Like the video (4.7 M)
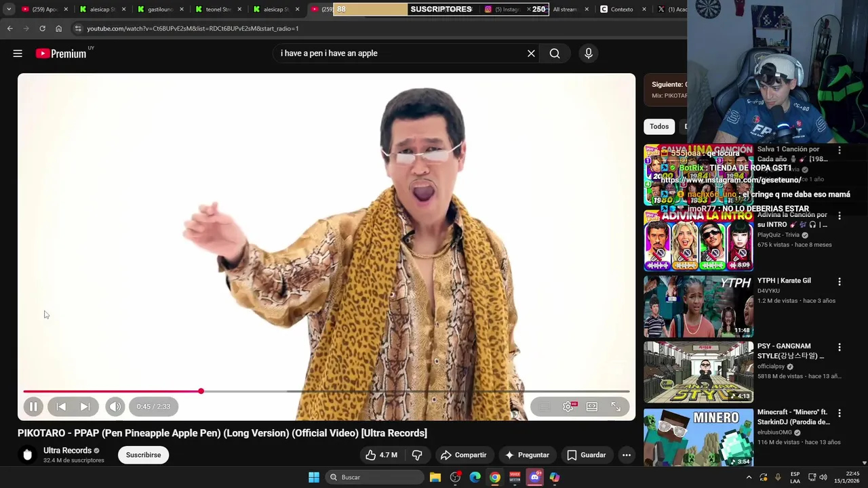 381,455
